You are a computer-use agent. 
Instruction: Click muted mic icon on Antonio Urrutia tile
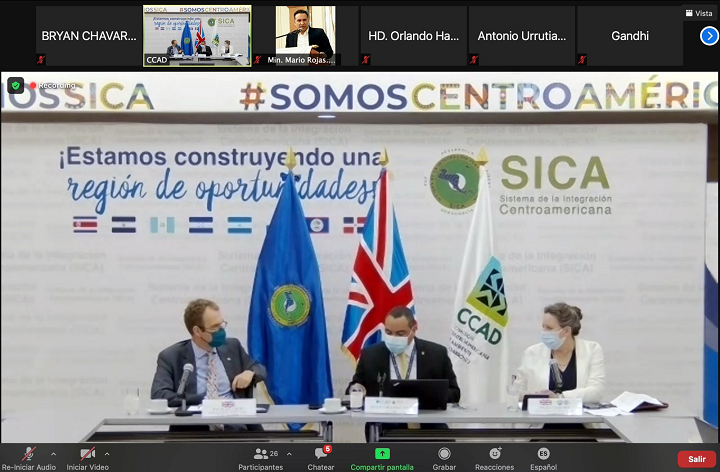click(x=474, y=59)
